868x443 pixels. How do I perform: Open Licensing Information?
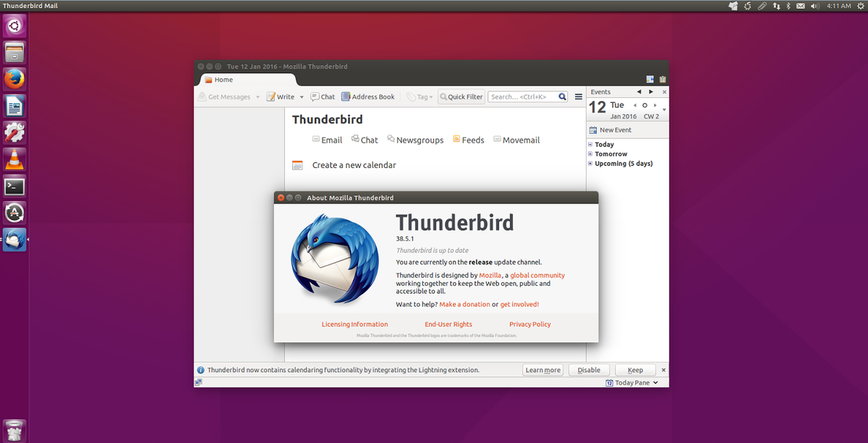coord(354,324)
